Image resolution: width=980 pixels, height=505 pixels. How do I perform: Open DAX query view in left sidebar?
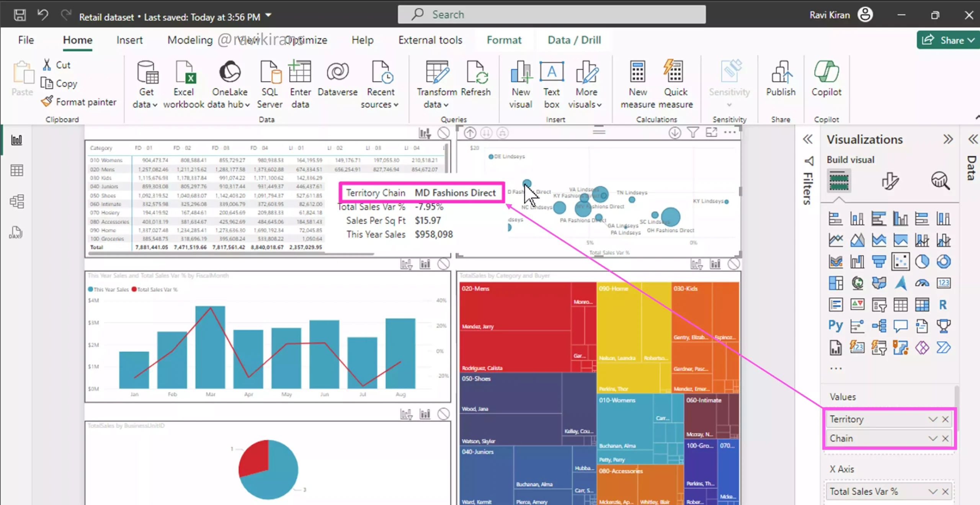click(16, 232)
